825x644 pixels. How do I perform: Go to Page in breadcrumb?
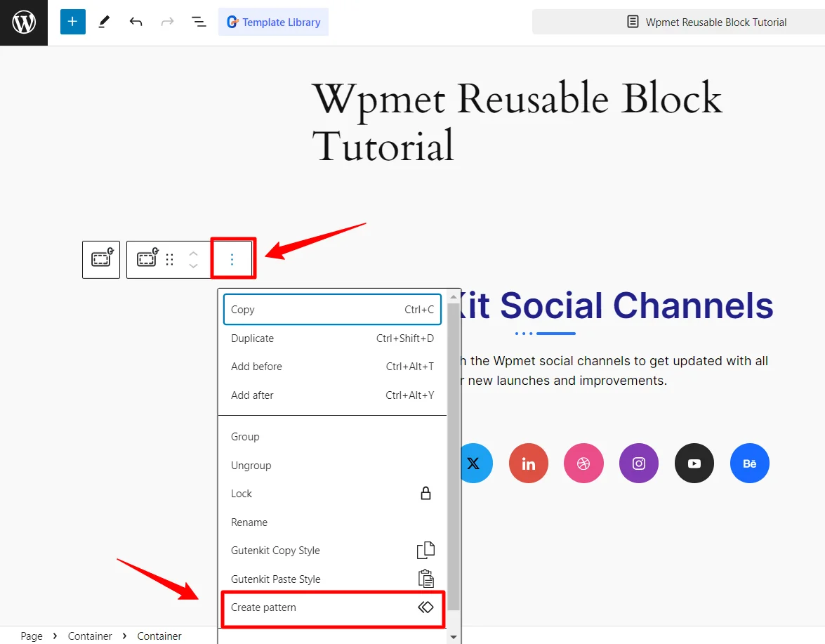32,636
